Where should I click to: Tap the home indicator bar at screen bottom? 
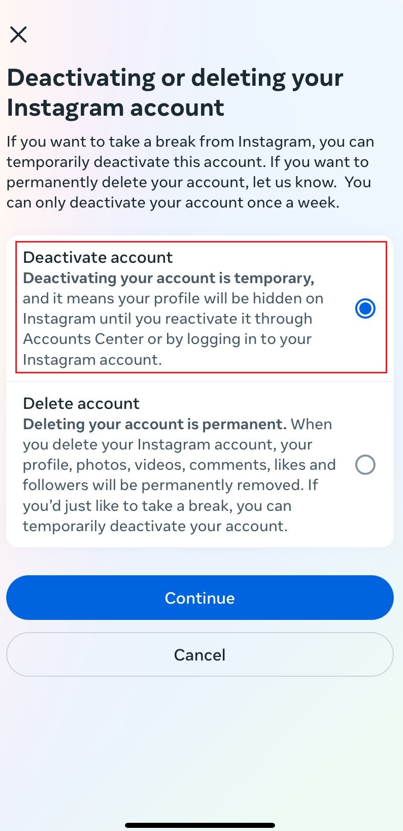coord(200,825)
